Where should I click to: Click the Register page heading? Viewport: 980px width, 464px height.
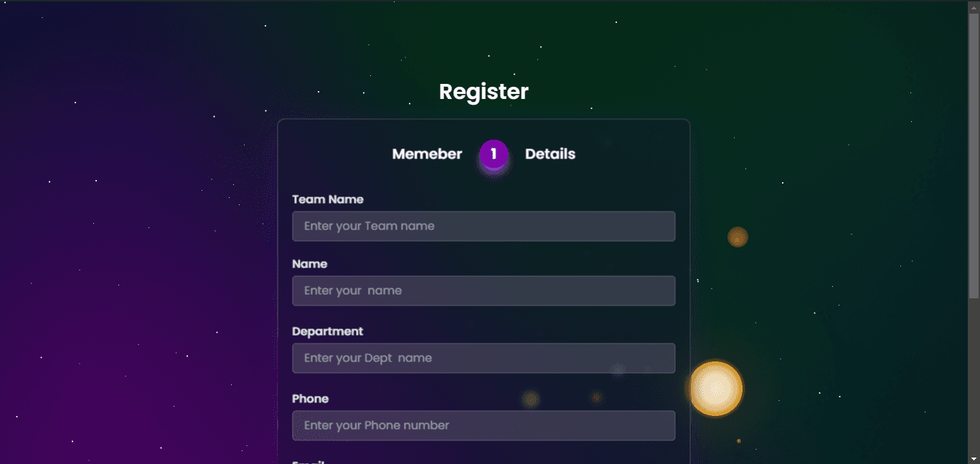(484, 92)
